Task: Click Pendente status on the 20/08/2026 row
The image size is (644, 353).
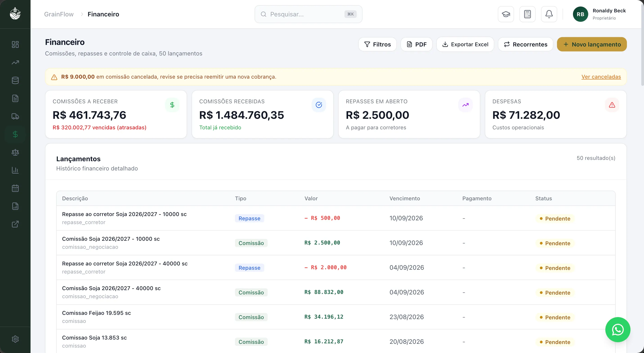Action: tap(555, 342)
